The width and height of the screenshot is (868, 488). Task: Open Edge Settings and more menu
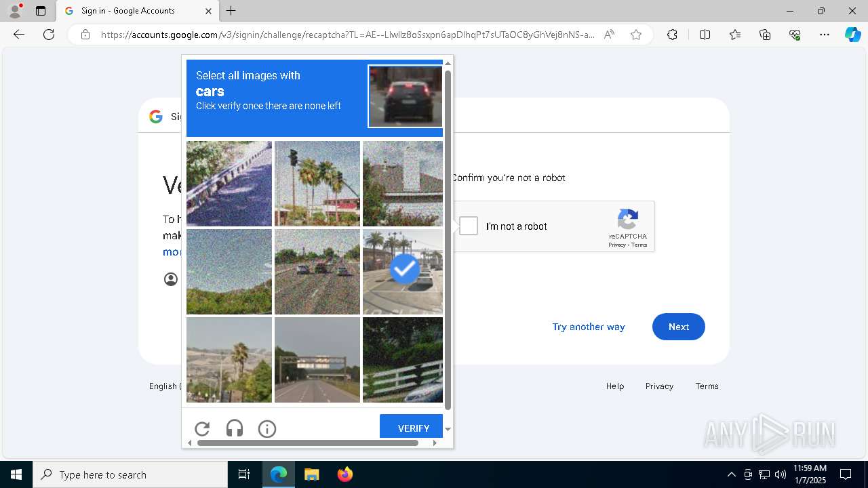pos(825,35)
